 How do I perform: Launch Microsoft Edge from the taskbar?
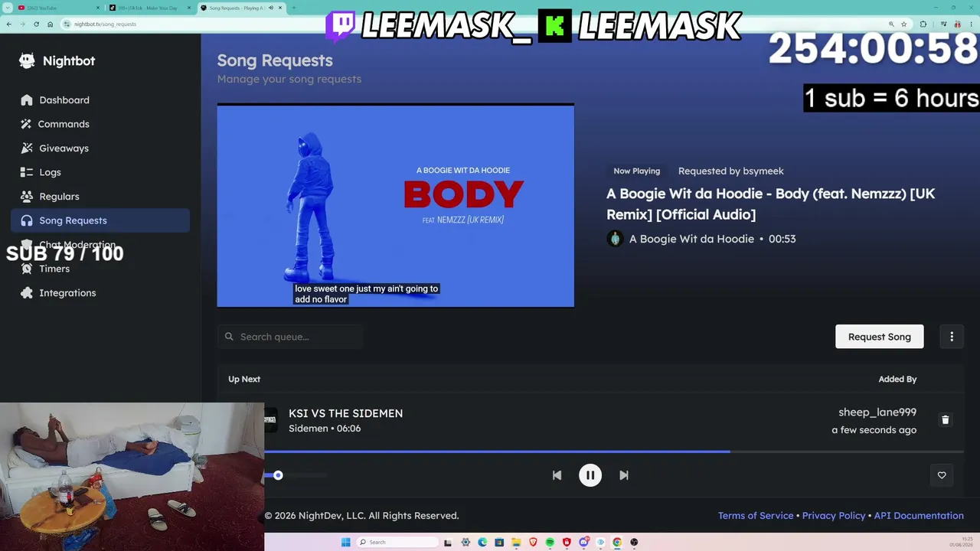pos(482,543)
